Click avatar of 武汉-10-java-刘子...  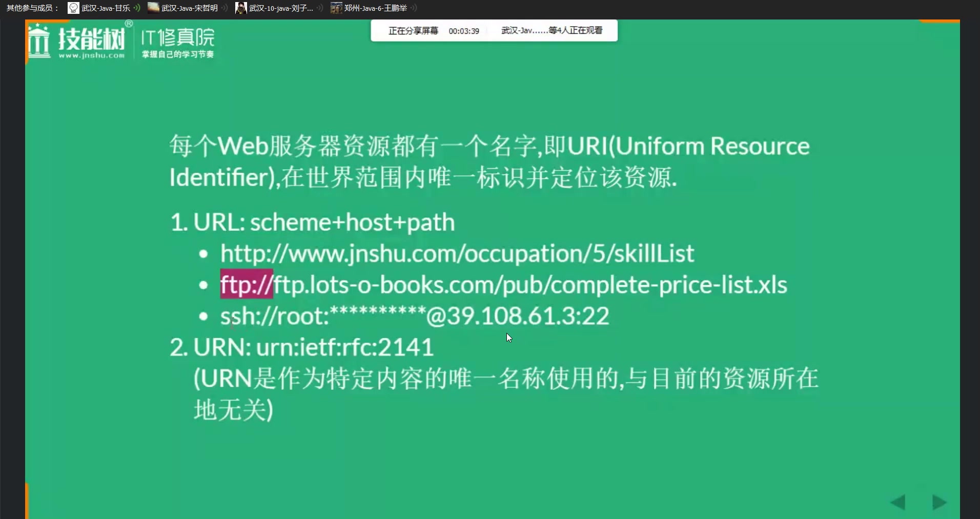point(241,8)
